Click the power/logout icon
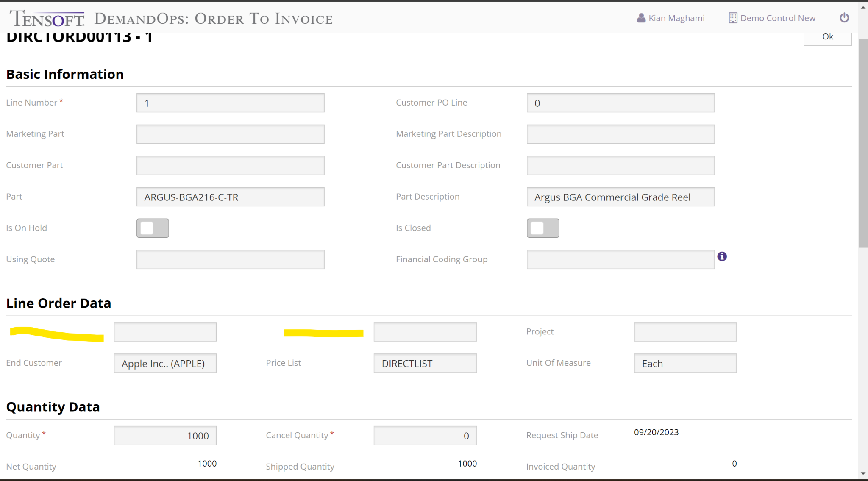This screenshot has width=868, height=481. (x=844, y=17)
